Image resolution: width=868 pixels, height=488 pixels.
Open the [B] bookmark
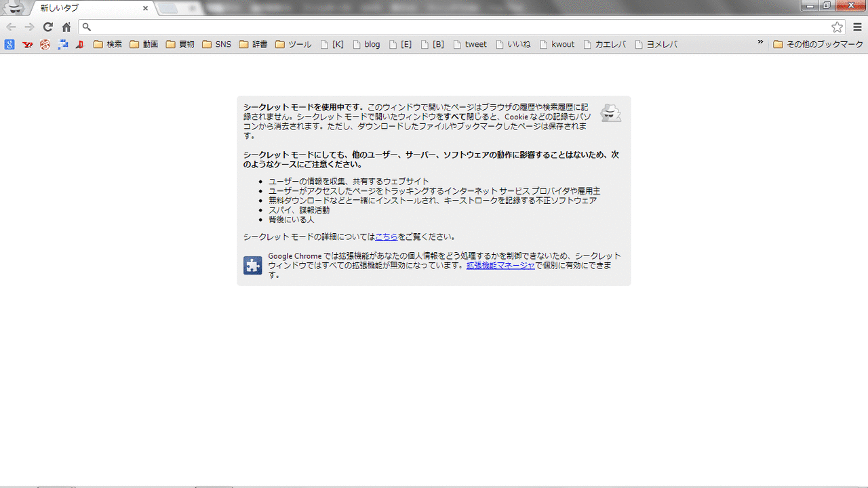[432, 45]
